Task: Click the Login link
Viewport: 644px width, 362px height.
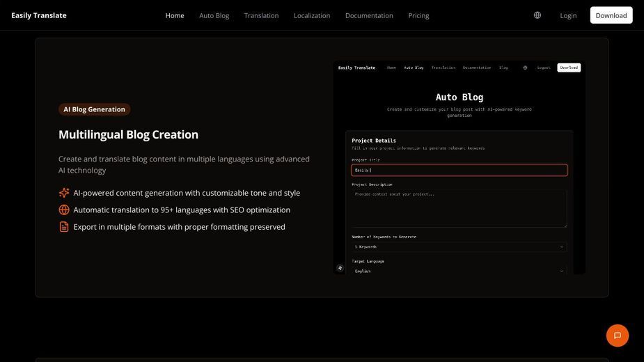Action: [x=568, y=15]
